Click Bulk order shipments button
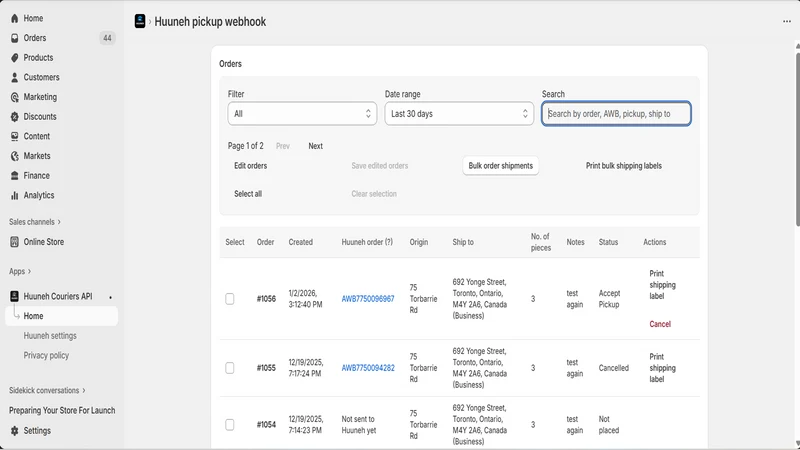The width and height of the screenshot is (800, 450). click(501, 166)
